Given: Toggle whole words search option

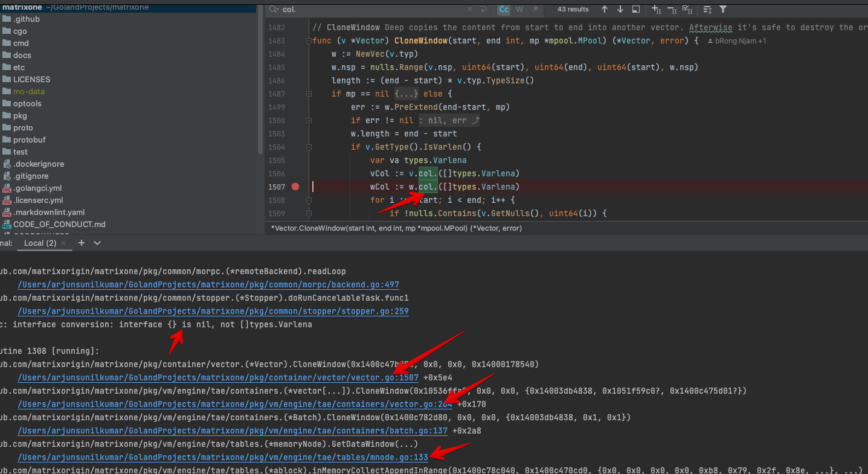Looking at the screenshot, I should tap(519, 10).
